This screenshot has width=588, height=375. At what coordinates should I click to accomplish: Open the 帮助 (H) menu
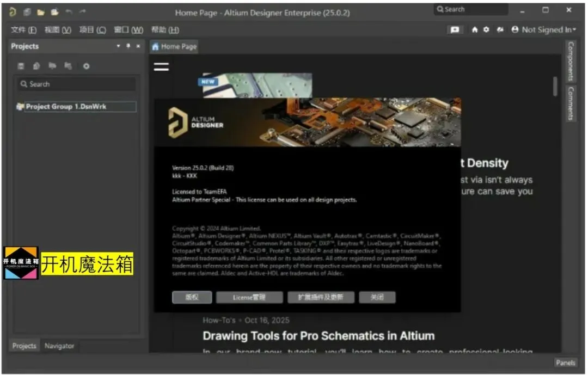(165, 29)
